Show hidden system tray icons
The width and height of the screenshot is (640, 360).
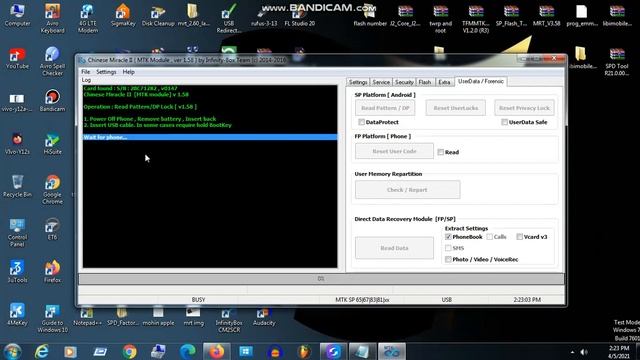tap(572, 352)
